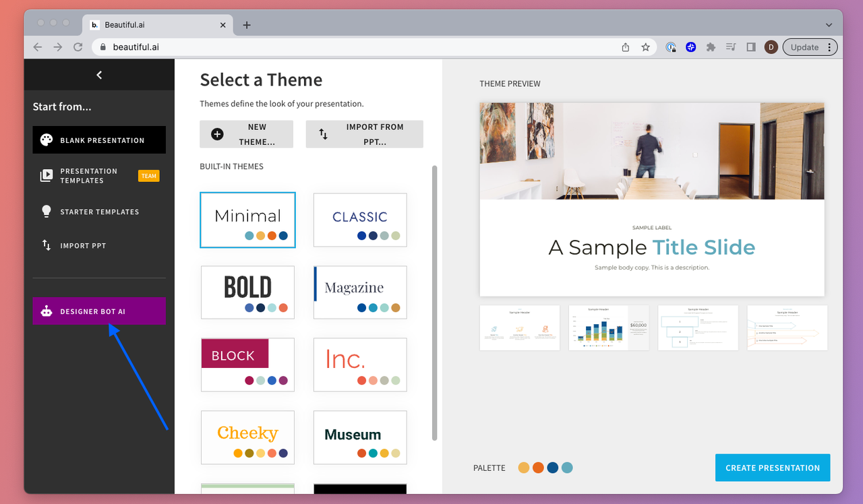
Task: Select the Blank Presentation icon in sidebar
Action: click(x=46, y=139)
